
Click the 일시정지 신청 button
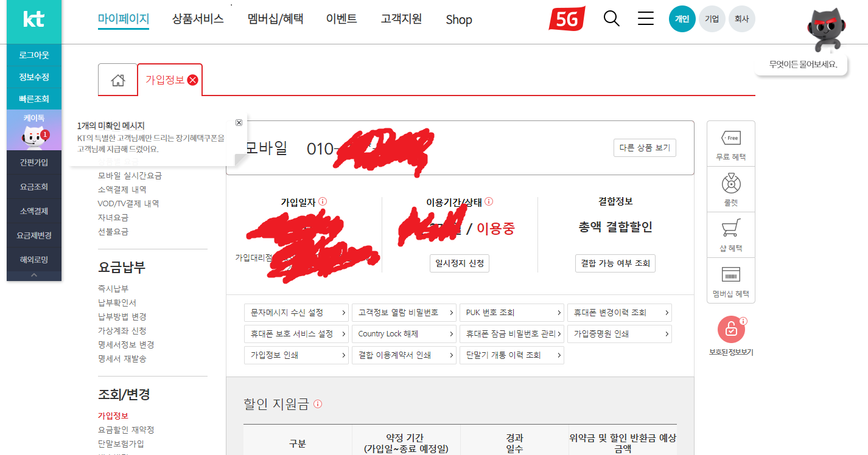click(460, 263)
